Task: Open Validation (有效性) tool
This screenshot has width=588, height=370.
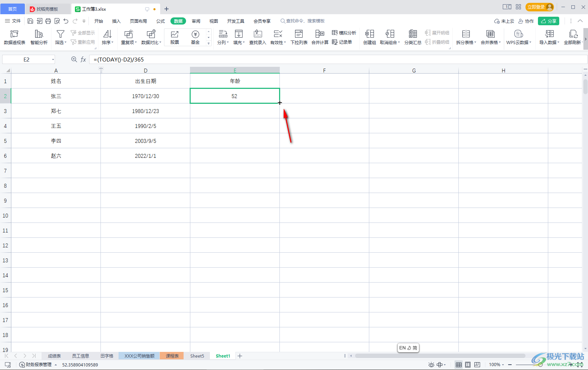Action: [278, 37]
